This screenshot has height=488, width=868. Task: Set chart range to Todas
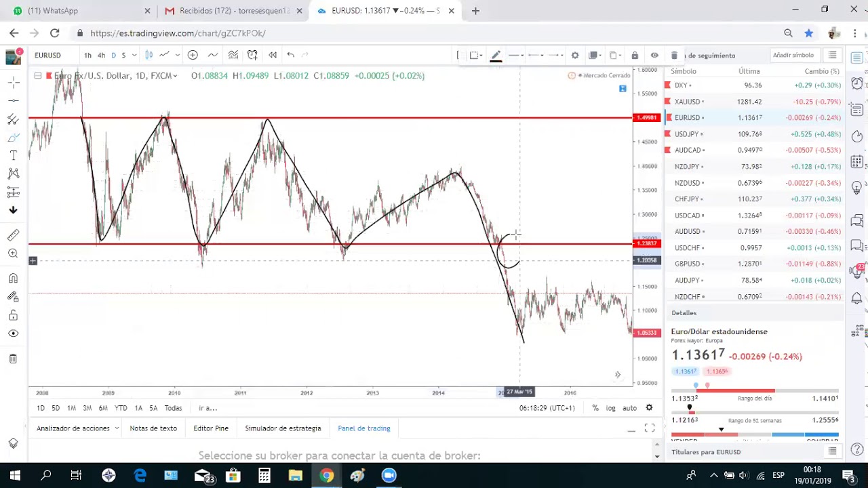tap(173, 408)
